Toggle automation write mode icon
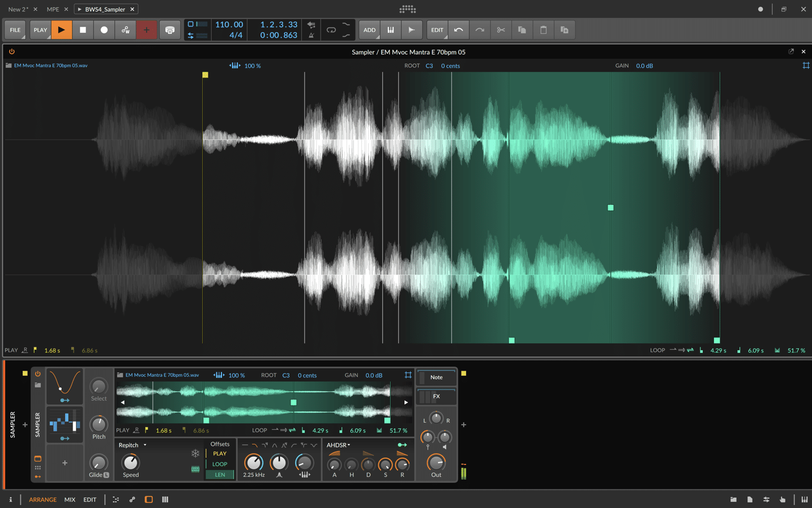Image resolution: width=812 pixels, height=508 pixels. (125, 30)
